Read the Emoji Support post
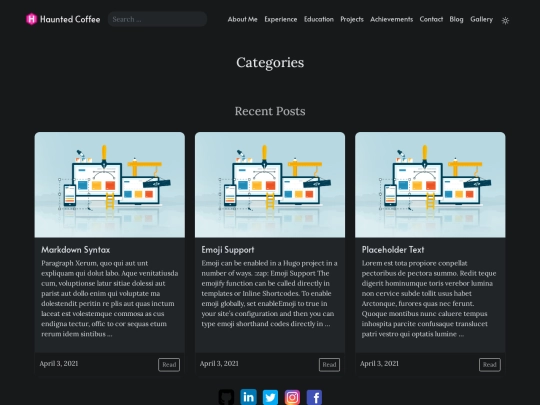This screenshot has width=540, height=405. [x=329, y=365]
